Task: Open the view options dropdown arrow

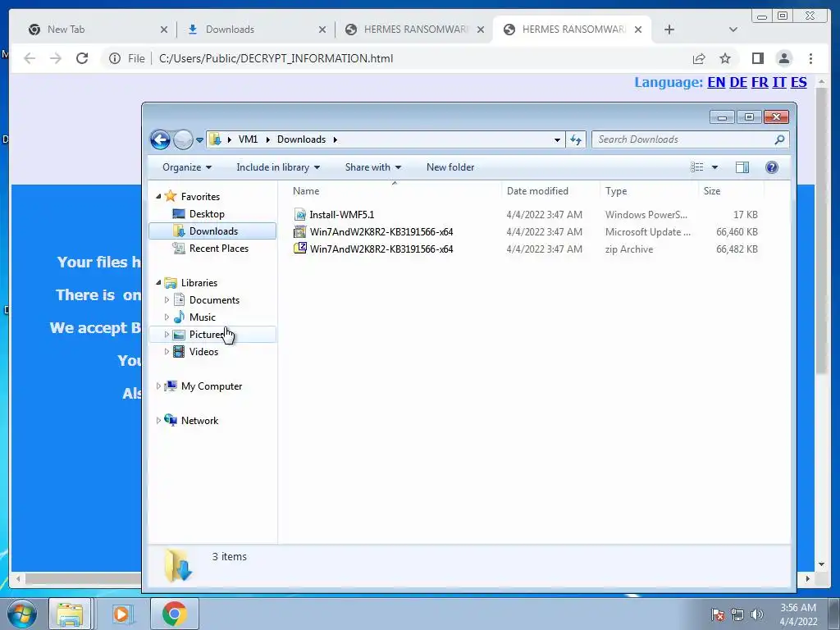Action: click(714, 167)
